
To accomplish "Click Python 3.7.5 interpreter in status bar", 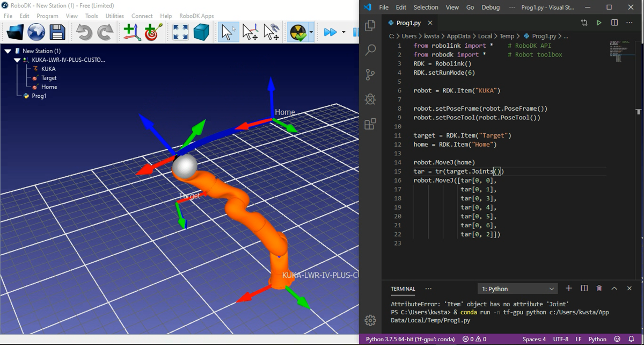I will (x=410, y=339).
